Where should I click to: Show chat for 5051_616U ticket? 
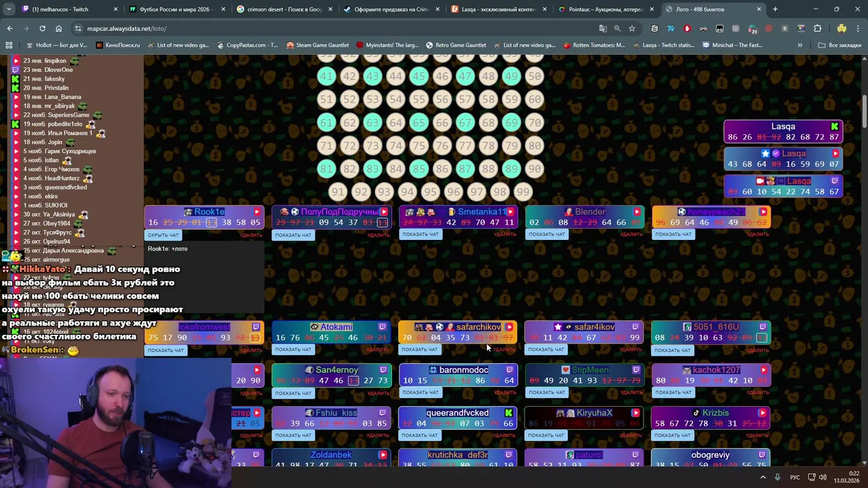673,350
